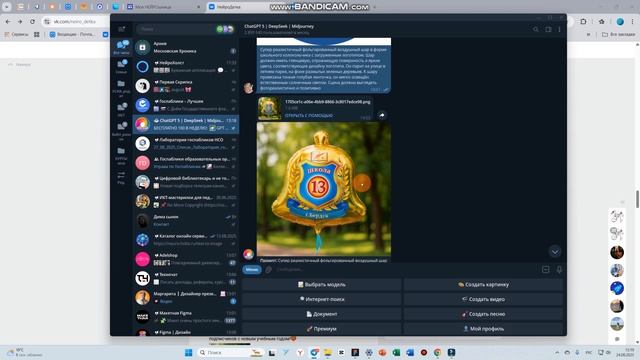The image size is (640, 360).
Task: Open Госпаблики образовательных chat
Action: pos(186,162)
